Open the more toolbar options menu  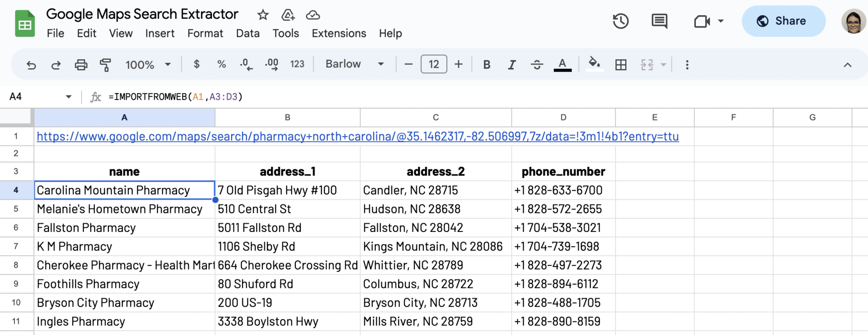pos(687,64)
